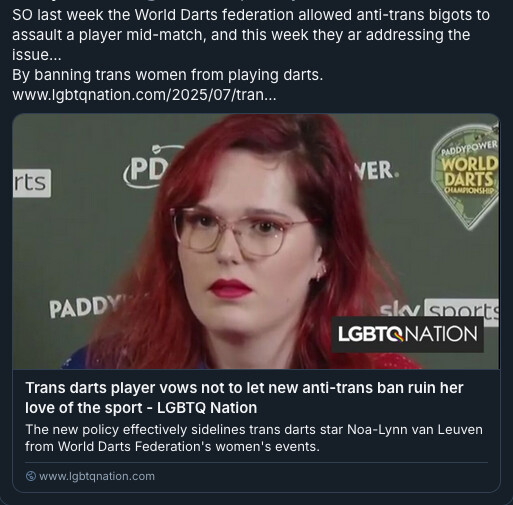This screenshot has height=505, width=513.
Task: Click the globe icon beside www.lgbtqnation.com
Action: (x=31, y=476)
